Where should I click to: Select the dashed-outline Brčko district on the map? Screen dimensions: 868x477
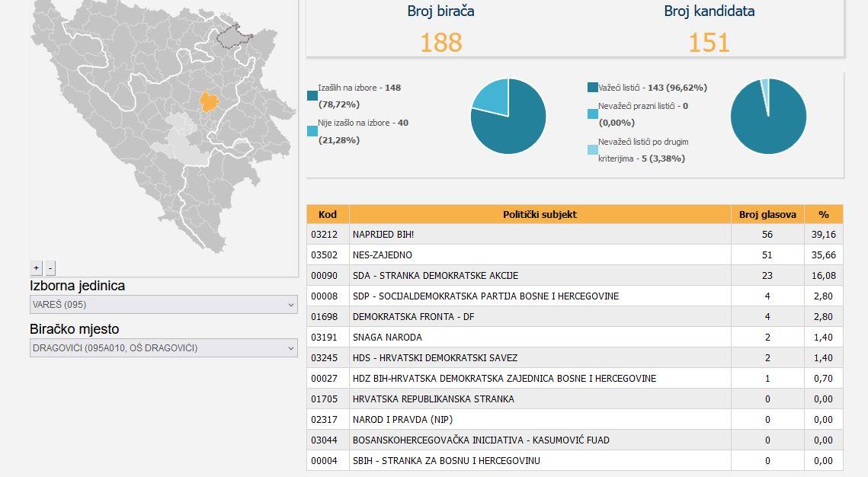click(x=234, y=35)
